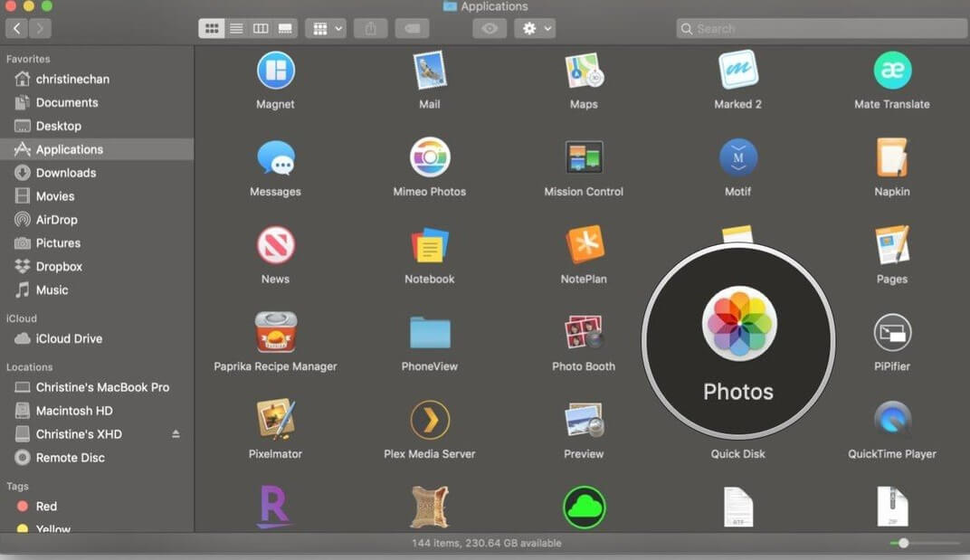970x560 pixels.
Task: Pick the NotePlan app icon
Action: [x=584, y=245]
